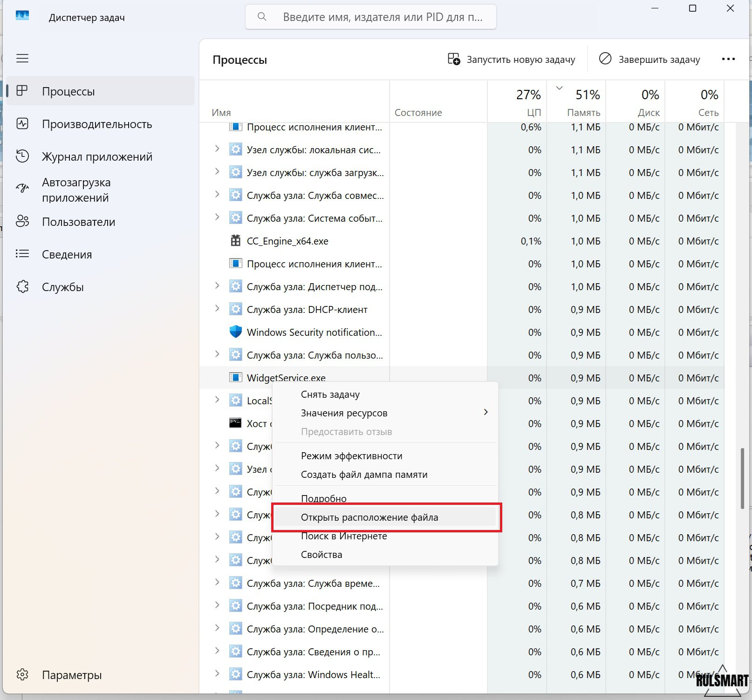
Task: Sort by the ЦП 27% column header
Action: (517, 102)
